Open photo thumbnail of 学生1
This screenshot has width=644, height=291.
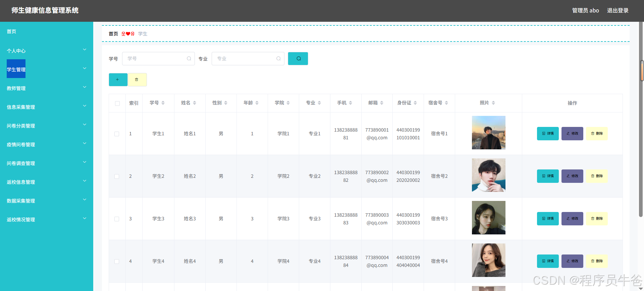coord(488,133)
